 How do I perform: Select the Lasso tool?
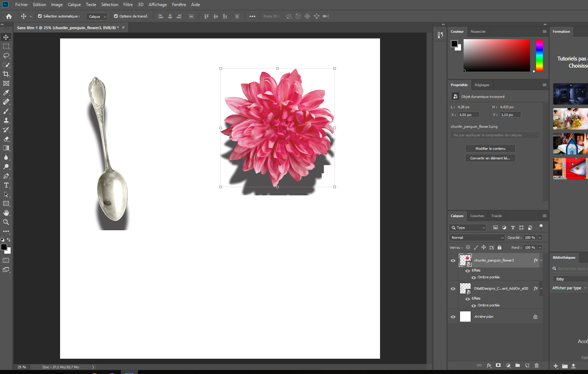tap(6, 56)
